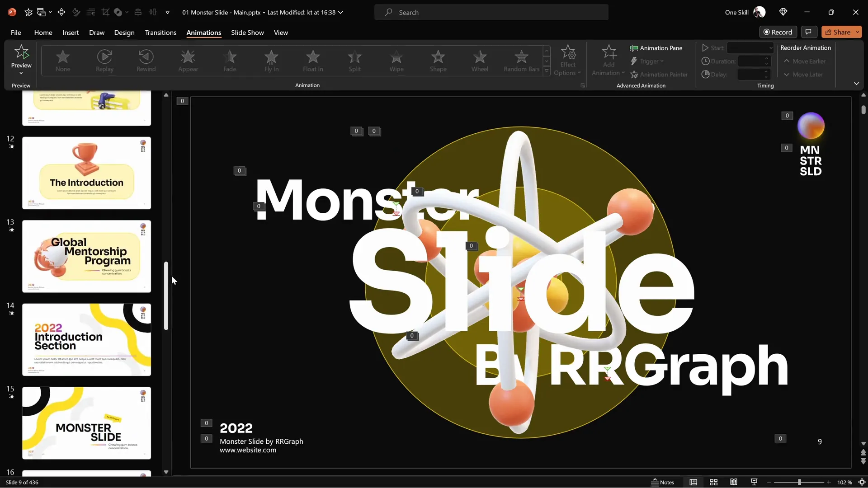Image resolution: width=868 pixels, height=488 pixels.
Task: Switch to Reading view
Action: (734, 482)
